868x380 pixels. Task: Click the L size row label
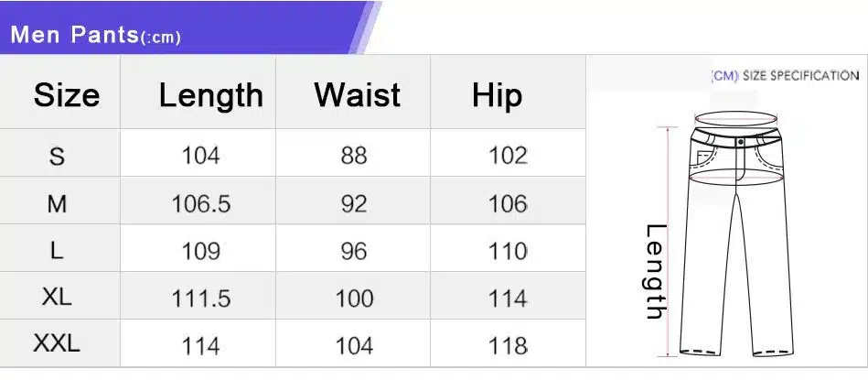point(57,251)
